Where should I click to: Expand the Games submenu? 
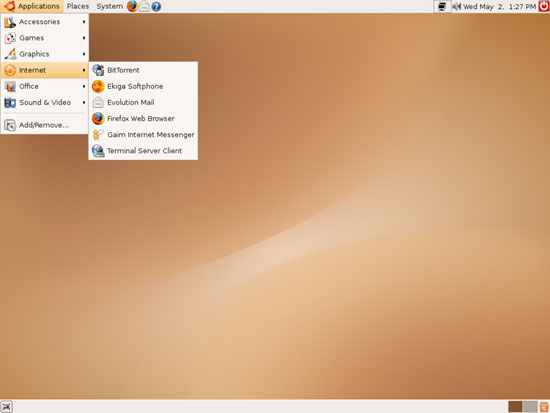pos(45,38)
